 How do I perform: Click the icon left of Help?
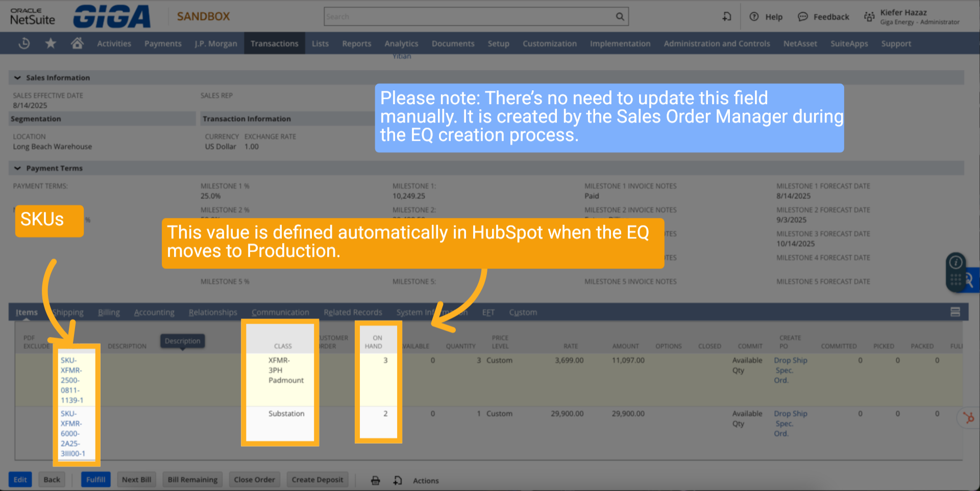tap(727, 17)
